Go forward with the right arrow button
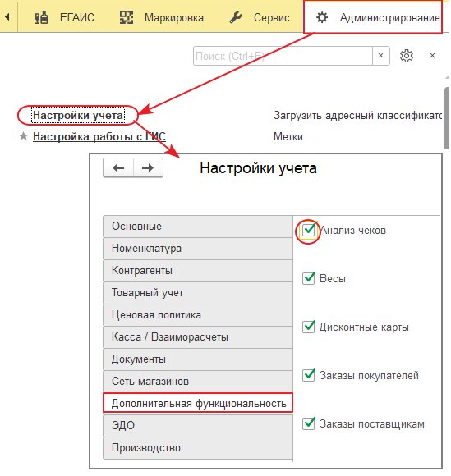This screenshot has height=476, width=451. tap(148, 167)
